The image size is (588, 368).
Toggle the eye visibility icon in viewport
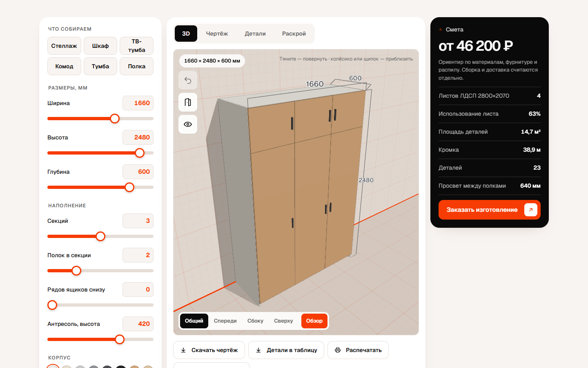[x=188, y=124]
